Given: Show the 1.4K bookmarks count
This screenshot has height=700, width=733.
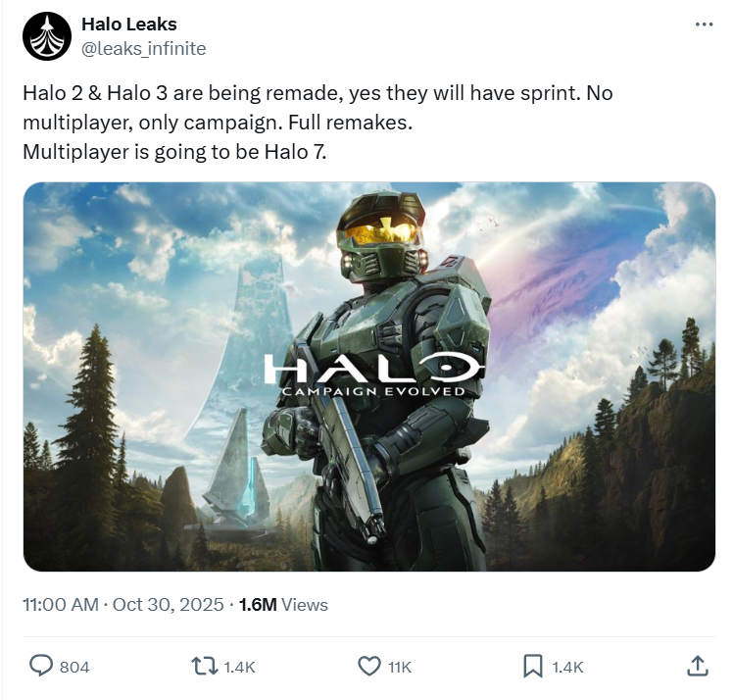Looking at the screenshot, I should pyautogui.click(x=567, y=667).
